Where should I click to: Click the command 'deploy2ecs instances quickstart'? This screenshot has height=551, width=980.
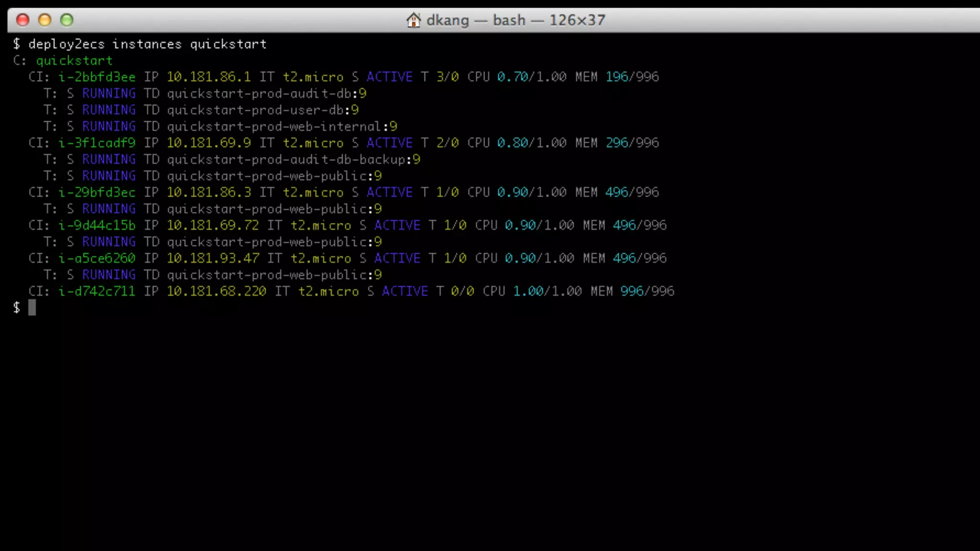pos(147,44)
